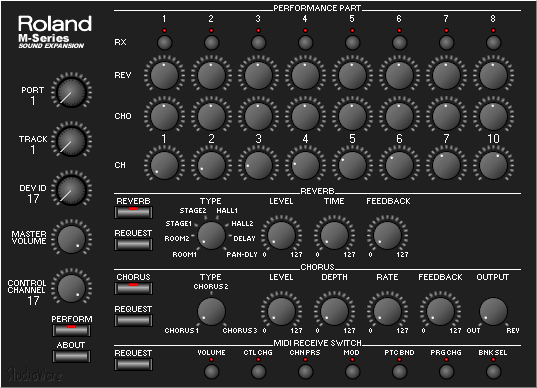
Task: Toggle the PTC BND MIDI receive switch
Action: point(399,372)
